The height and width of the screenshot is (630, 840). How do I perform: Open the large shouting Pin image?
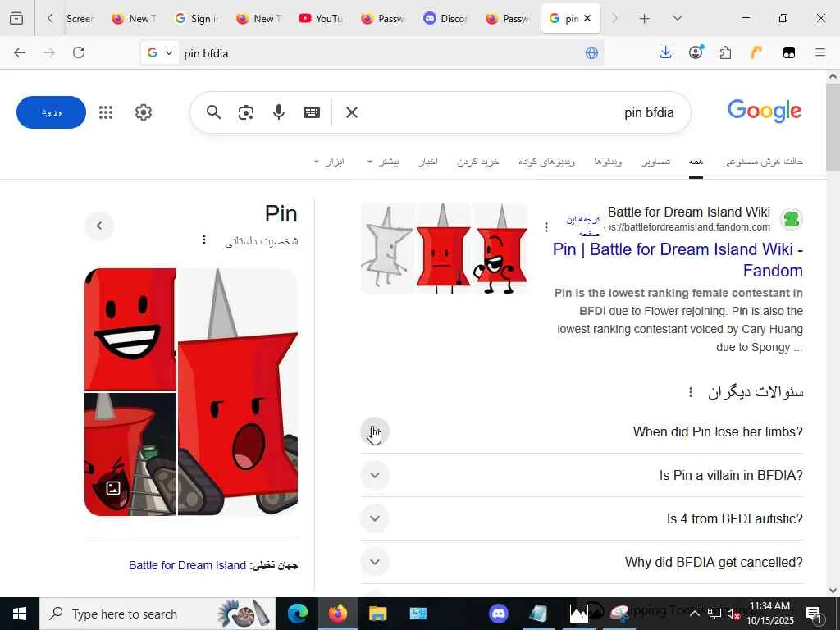pyautogui.click(x=237, y=391)
